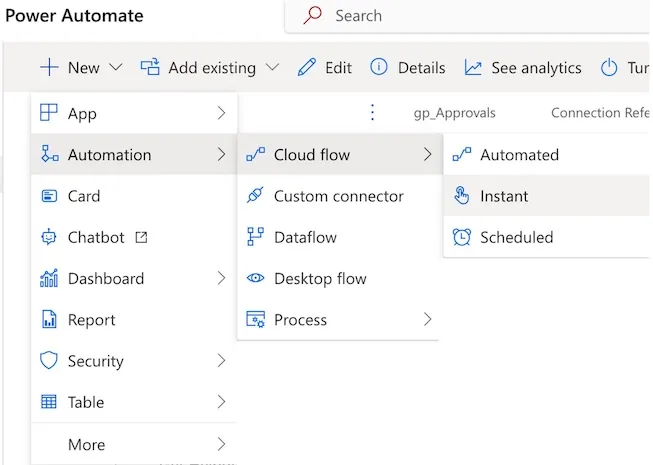Click the Details info icon
Image resolution: width=653 pixels, height=465 pixels.
379,67
